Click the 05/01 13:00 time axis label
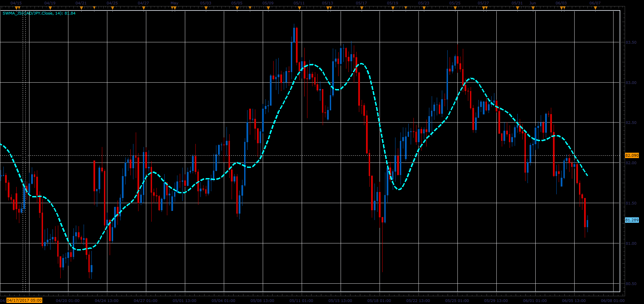Viewport: 644px width, 304px height. coord(185,301)
